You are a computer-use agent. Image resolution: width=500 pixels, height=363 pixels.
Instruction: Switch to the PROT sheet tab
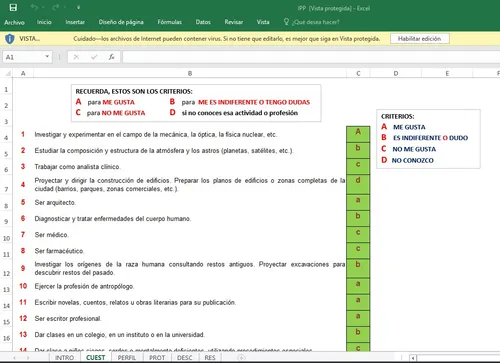click(x=157, y=358)
